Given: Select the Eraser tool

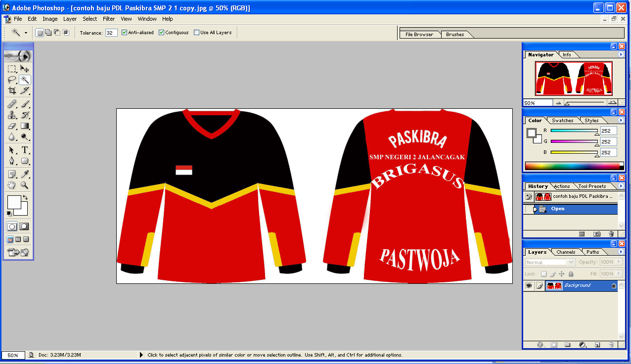Looking at the screenshot, I should [12, 126].
